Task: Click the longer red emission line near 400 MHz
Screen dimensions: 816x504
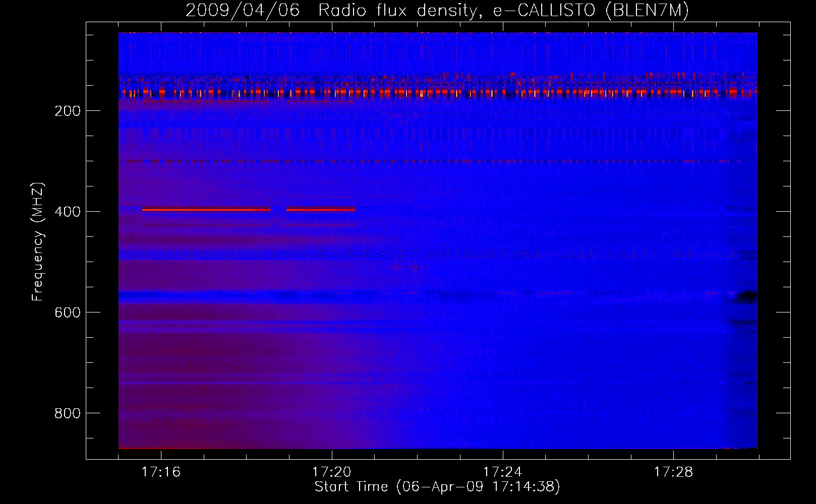Action: (x=206, y=210)
